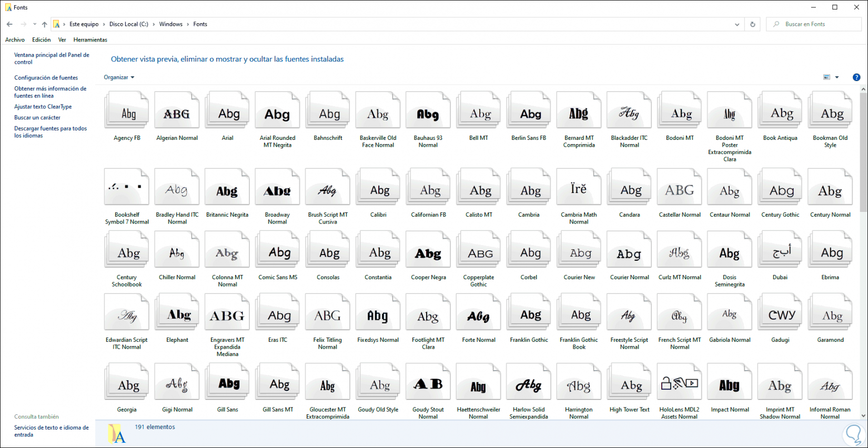Navigate to Este equipo in the breadcrumb
This screenshot has width=868, height=448.
point(84,24)
